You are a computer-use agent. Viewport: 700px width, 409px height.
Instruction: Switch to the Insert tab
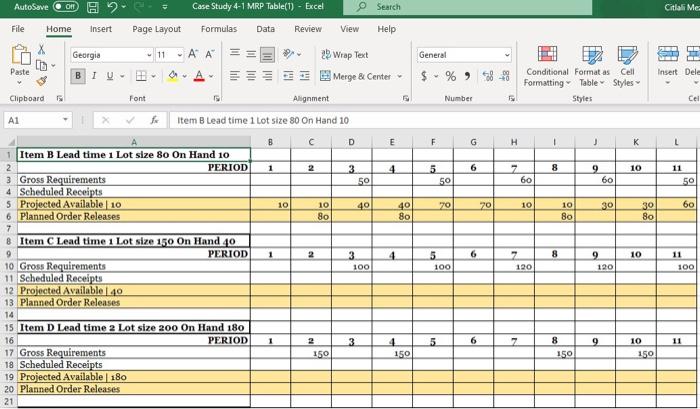tap(101, 29)
